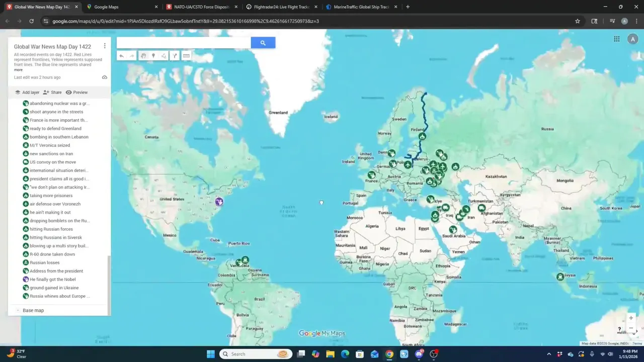The width and height of the screenshot is (644, 362).
Task: Open File Explorer from the taskbar
Action: 330,354
